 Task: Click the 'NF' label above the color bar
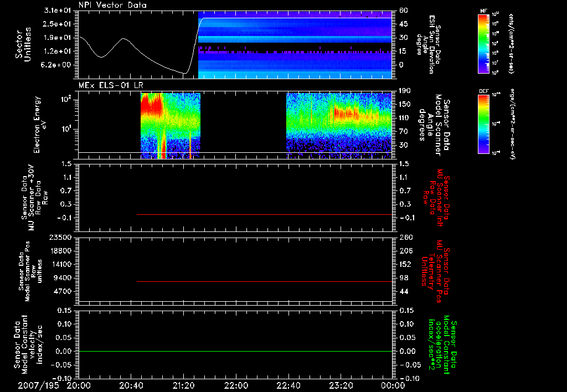[x=484, y=11]
